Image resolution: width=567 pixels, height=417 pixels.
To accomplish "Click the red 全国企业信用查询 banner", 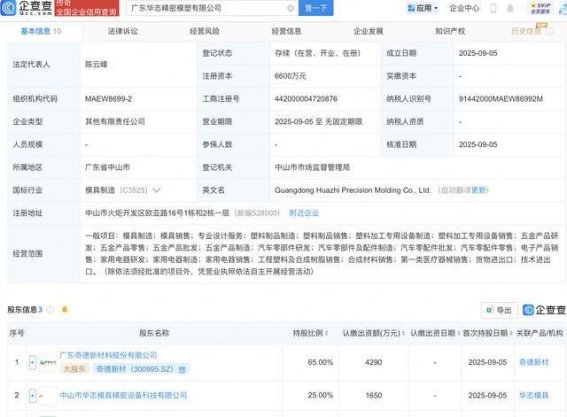I will [x=87, y=8].
